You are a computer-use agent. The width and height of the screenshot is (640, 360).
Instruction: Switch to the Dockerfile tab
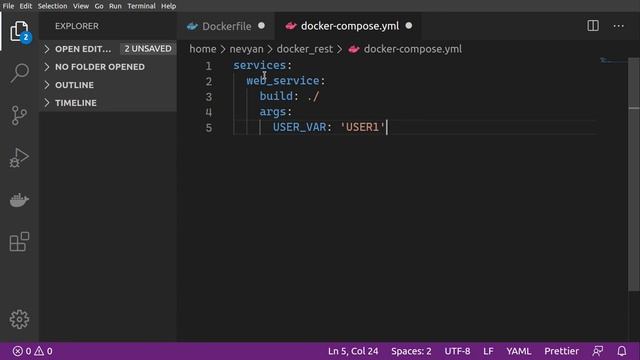(x=227, y=26)
